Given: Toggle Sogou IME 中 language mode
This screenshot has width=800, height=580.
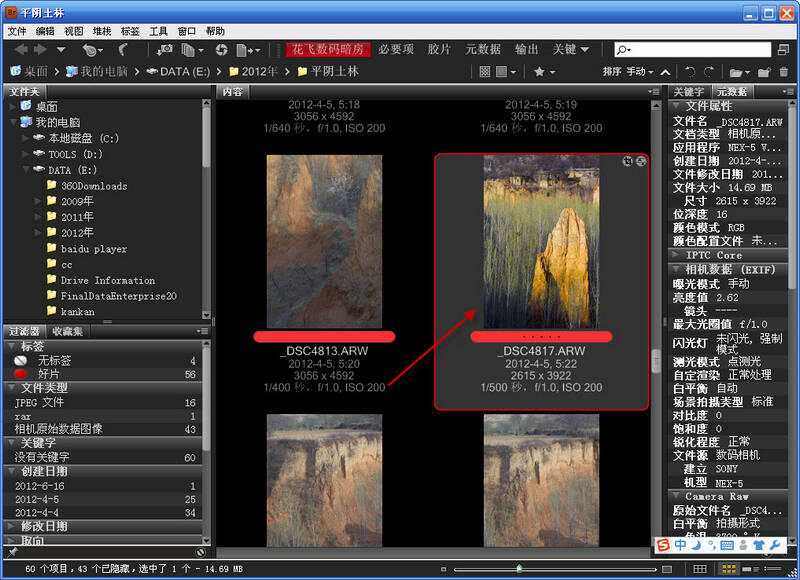Looking at the screenshot, I should pyautogui.click(x=681, y=545).
